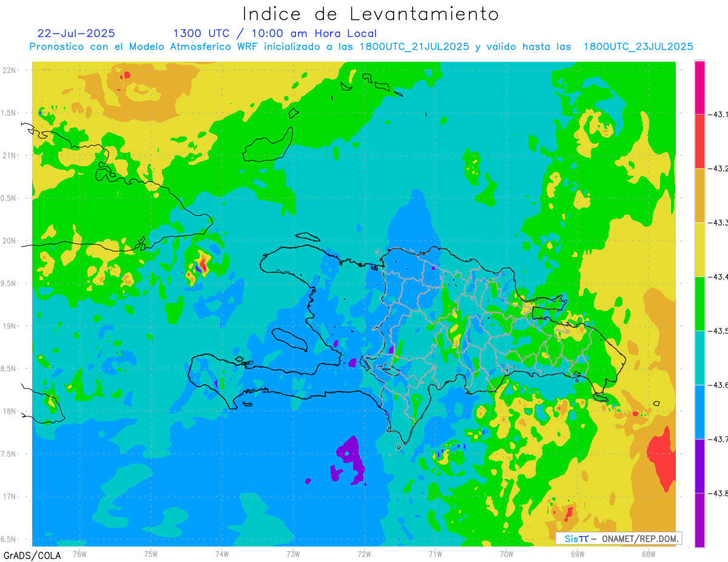This screenshot has width=728, height=562.
Task: Pick the red colorbar segment below -43.1
Action: (699, 141)
